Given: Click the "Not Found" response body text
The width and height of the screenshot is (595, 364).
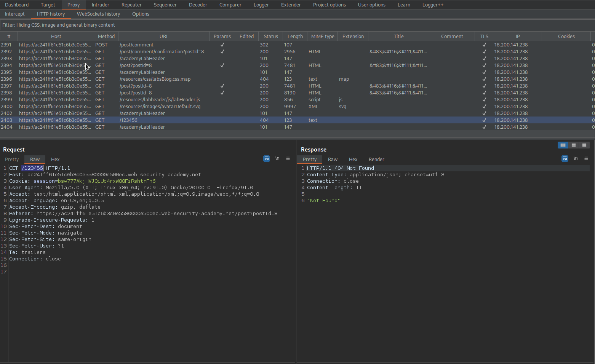Looking at the screenshot, I should [323, 200].
